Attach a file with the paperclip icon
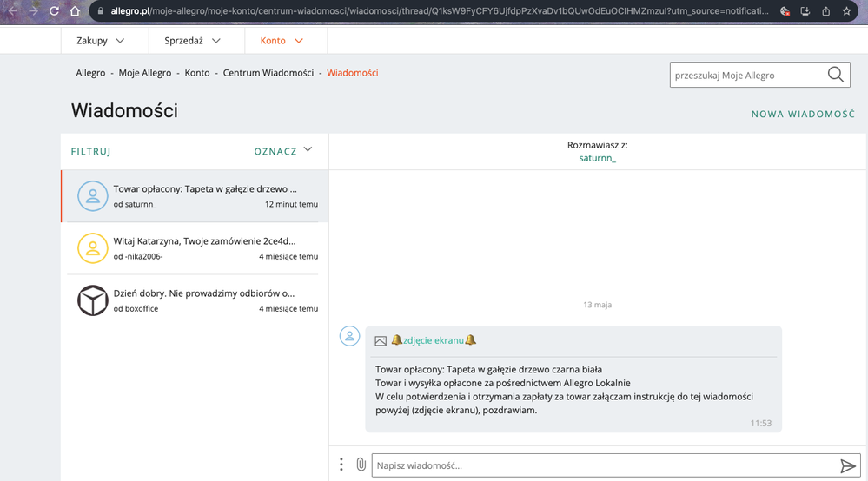This screenshot has width=868, height=481. pos(361,465)
